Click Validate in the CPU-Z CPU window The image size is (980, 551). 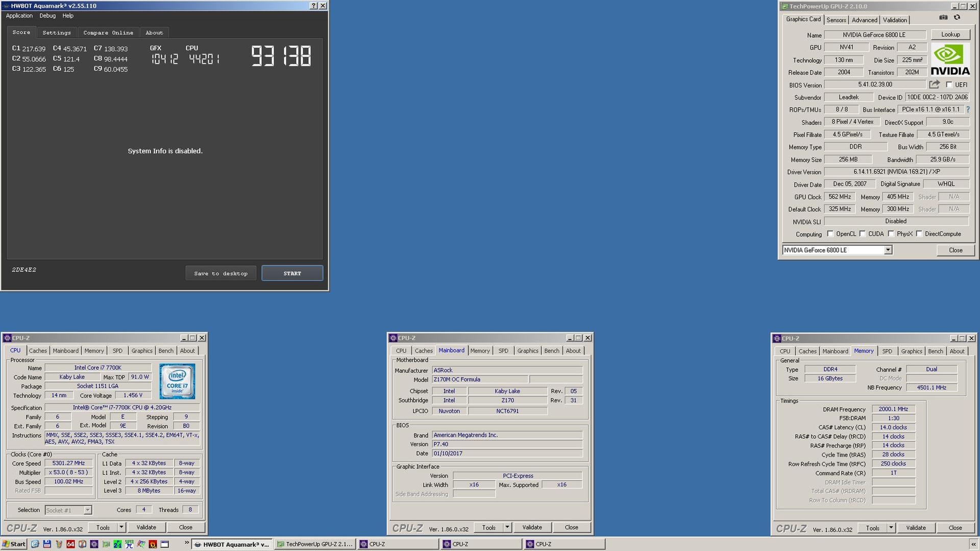(146, 527)
